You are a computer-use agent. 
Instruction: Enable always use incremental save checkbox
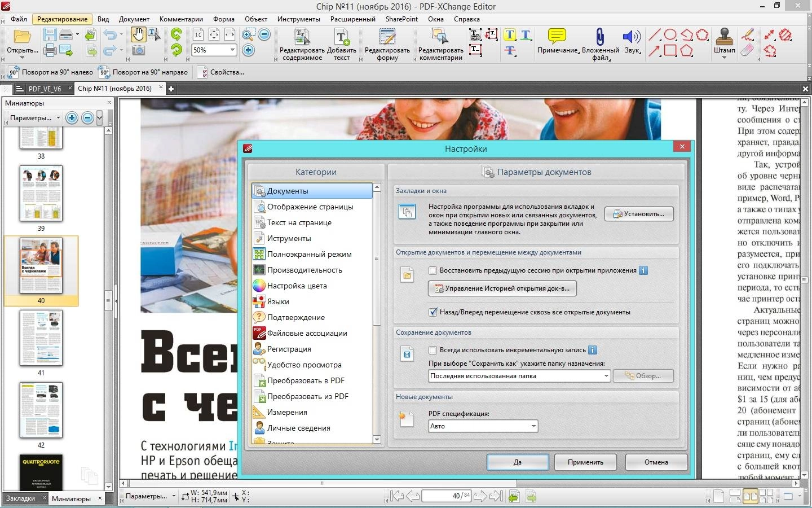[433, 350]
